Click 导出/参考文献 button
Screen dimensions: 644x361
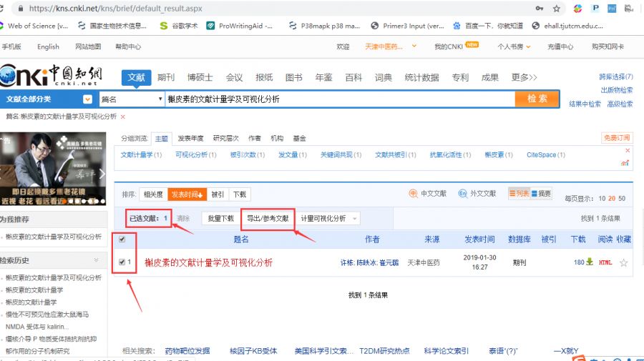coord(268,218)
